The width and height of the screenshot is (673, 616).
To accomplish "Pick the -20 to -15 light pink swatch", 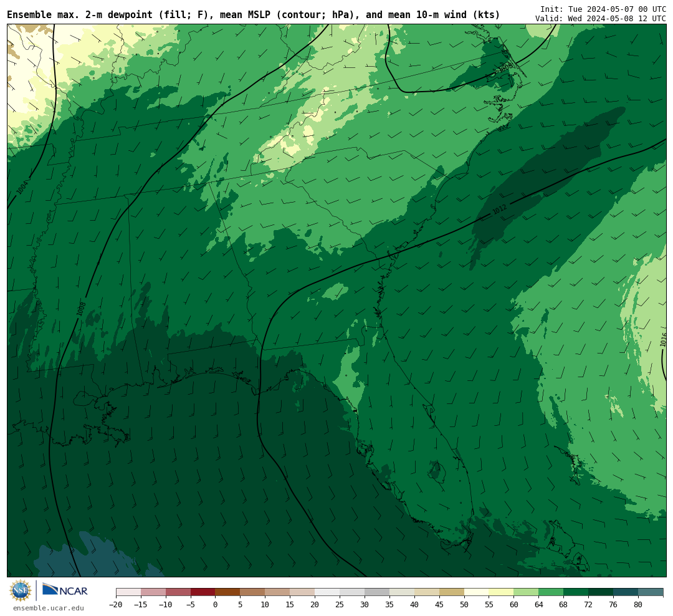I will [128, 592].
